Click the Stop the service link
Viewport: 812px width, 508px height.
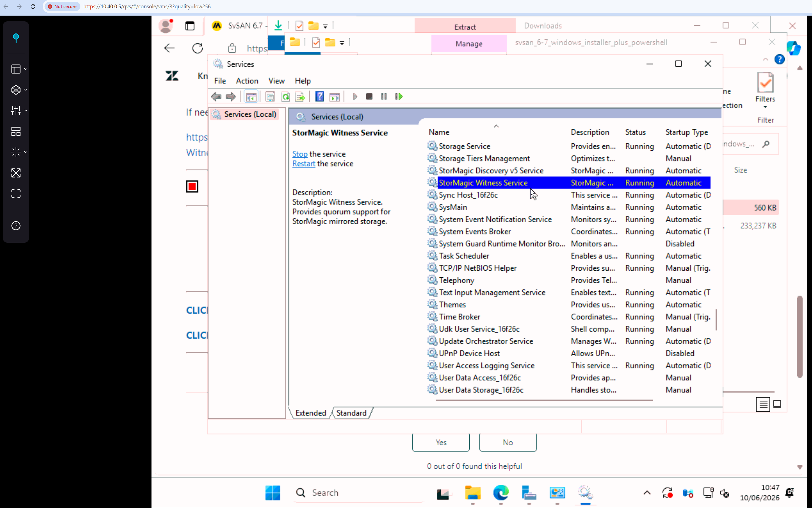click(x=300, y=154)
